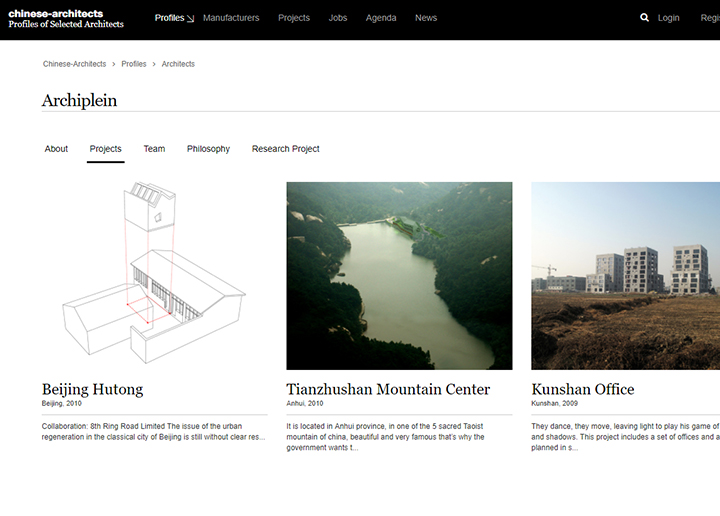
Task: Open the Manufacturers menu
Action: pos(231,18)
